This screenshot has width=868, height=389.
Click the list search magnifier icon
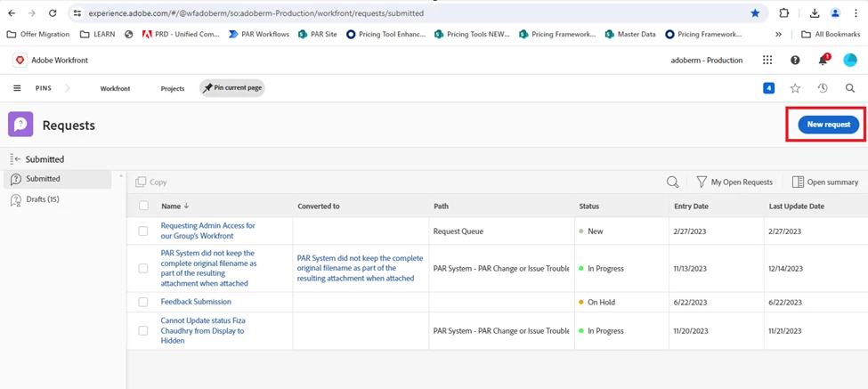[673, 182]
